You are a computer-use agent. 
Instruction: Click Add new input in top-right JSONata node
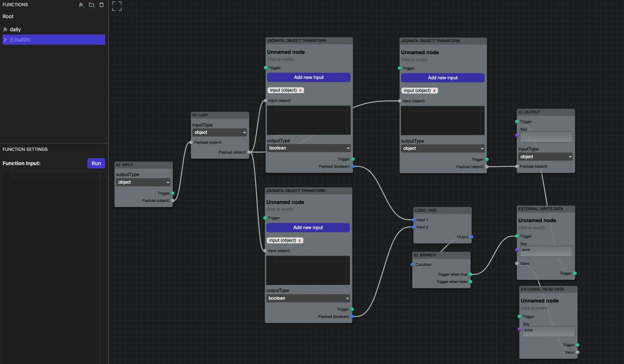(443, 78)
